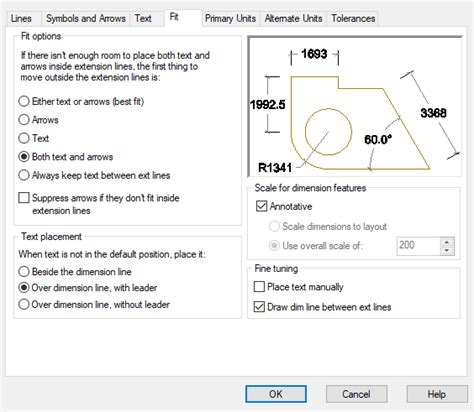
Task: Open the Symbols and Arrows tab
Action: tap(86, 18)
